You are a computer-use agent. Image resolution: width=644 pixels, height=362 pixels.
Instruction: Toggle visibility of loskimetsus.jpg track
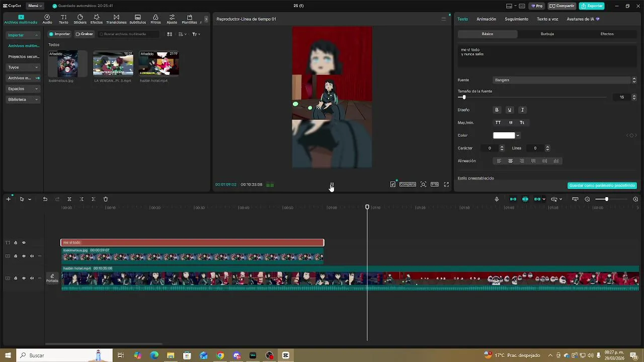click(24, 256)
